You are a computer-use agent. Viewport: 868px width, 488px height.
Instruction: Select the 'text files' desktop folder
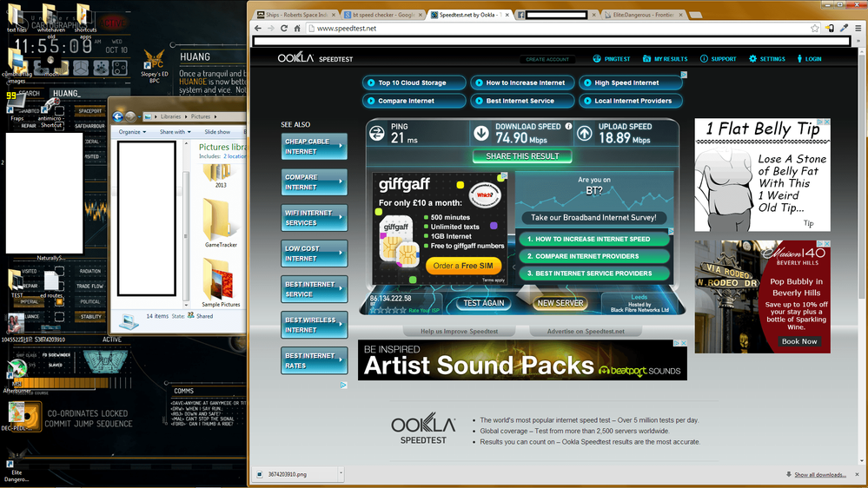point(16,17)
